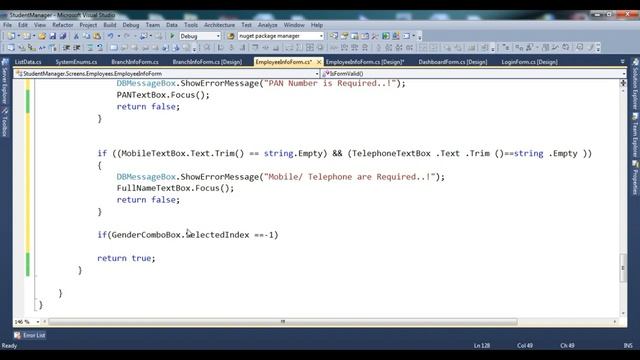Click the Add New Item toolbar icon
This screenshot has height=360, width=640.
(27, 36)
